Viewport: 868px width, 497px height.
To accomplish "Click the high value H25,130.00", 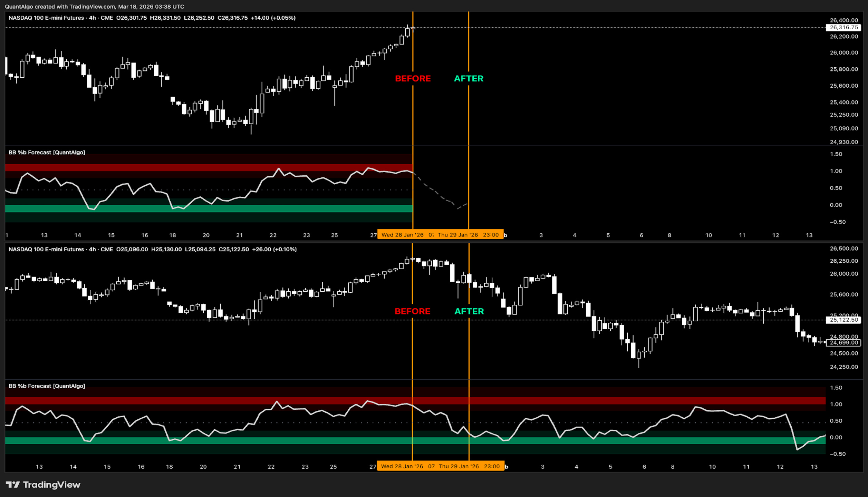I will coord(166,249).
